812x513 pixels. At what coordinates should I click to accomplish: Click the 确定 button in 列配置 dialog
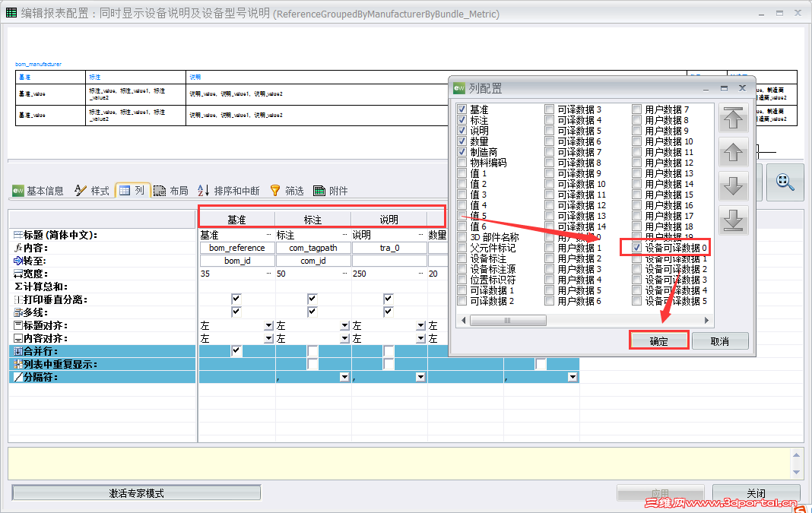coord(658,340)
